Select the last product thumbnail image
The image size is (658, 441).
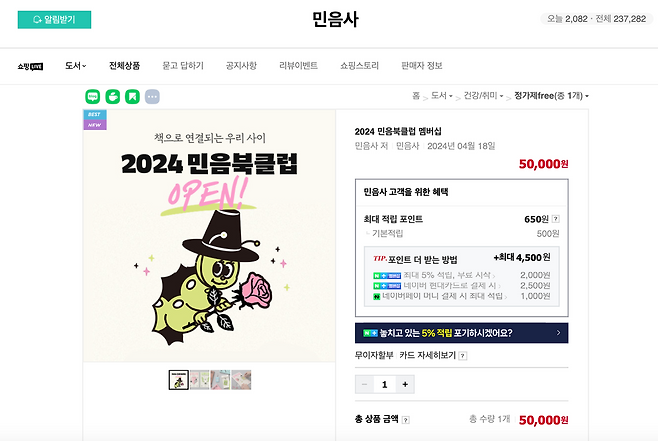pos(241,380)
